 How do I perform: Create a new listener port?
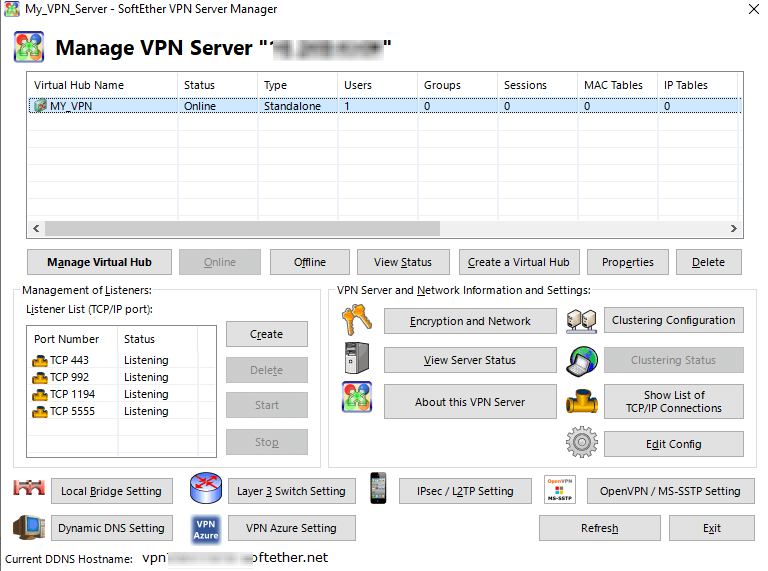click(267, 334)
